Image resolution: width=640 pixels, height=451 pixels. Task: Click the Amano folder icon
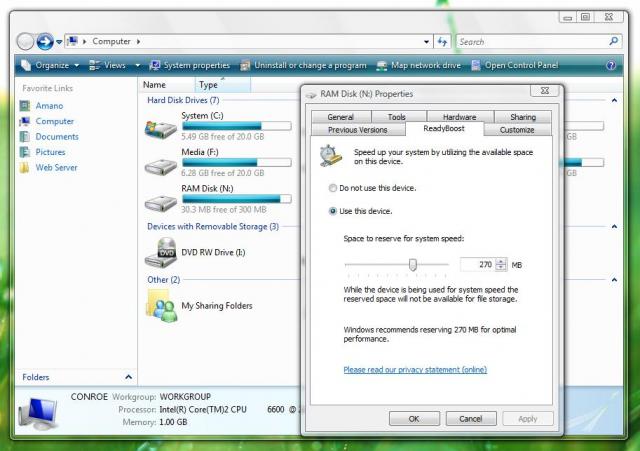24,106
